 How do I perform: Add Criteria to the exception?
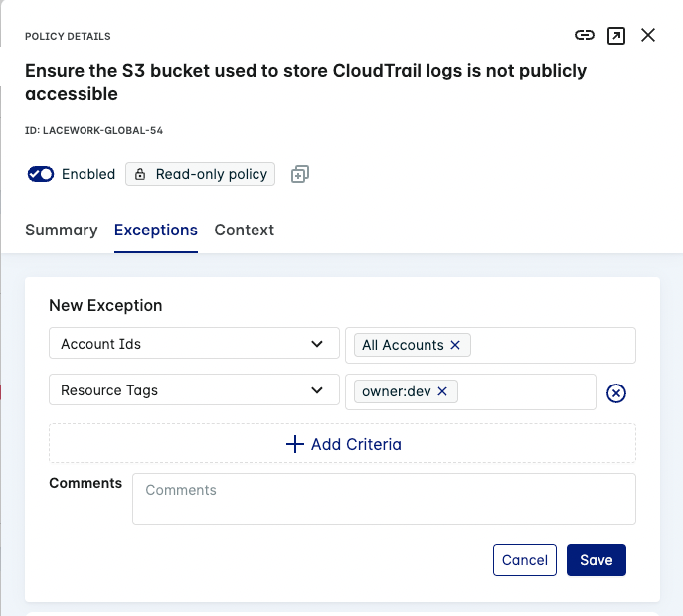[342, 443]
